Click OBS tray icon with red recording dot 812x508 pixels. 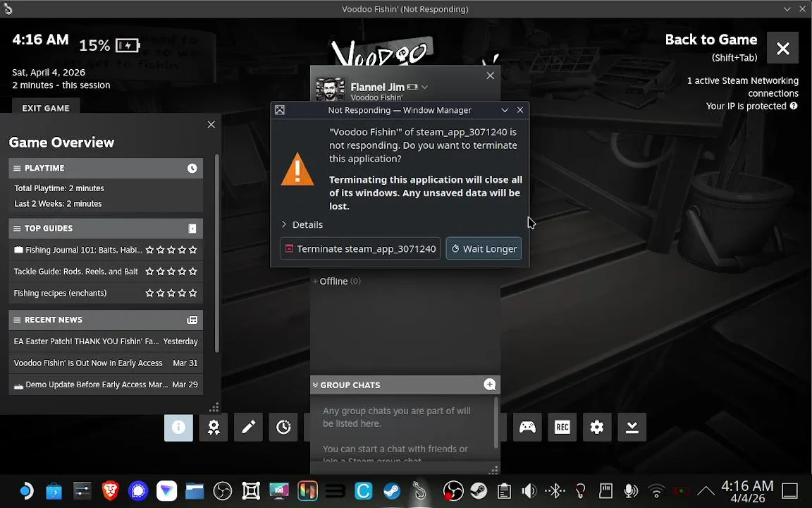pyautogui.click(x=453, y=490)
